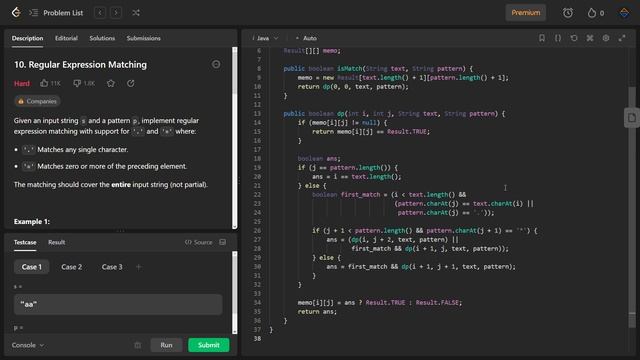Click the Source button in testcase panel
640x360 pixels.
click(x=198, y=242)
